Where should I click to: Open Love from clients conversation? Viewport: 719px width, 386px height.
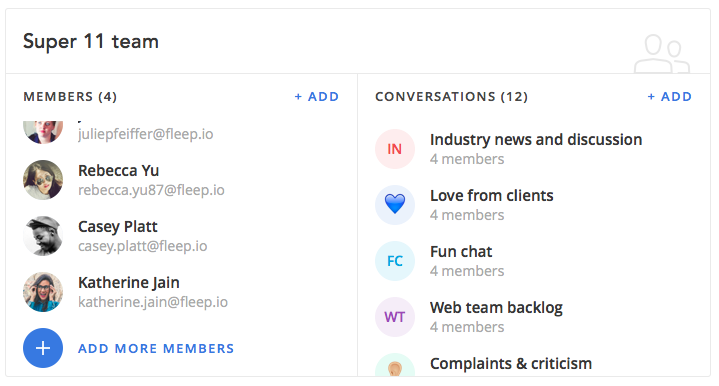click(x=492, y=195)
